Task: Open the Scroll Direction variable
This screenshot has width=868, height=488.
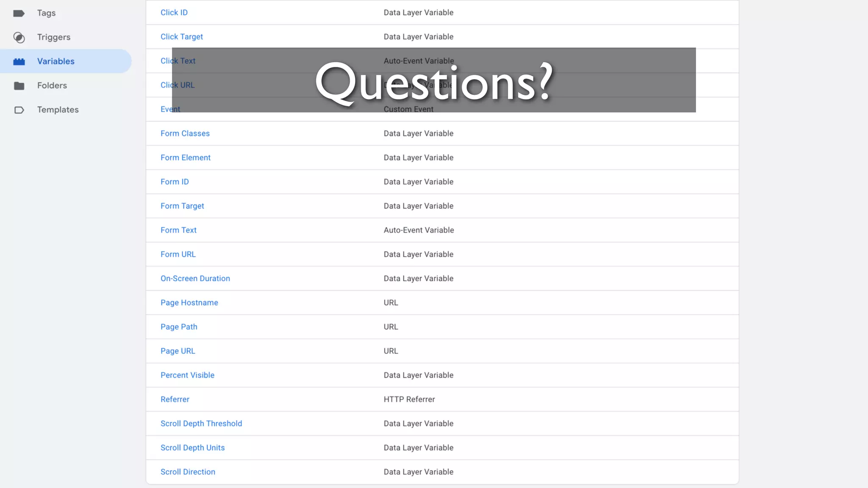Action: click(188, 471)
